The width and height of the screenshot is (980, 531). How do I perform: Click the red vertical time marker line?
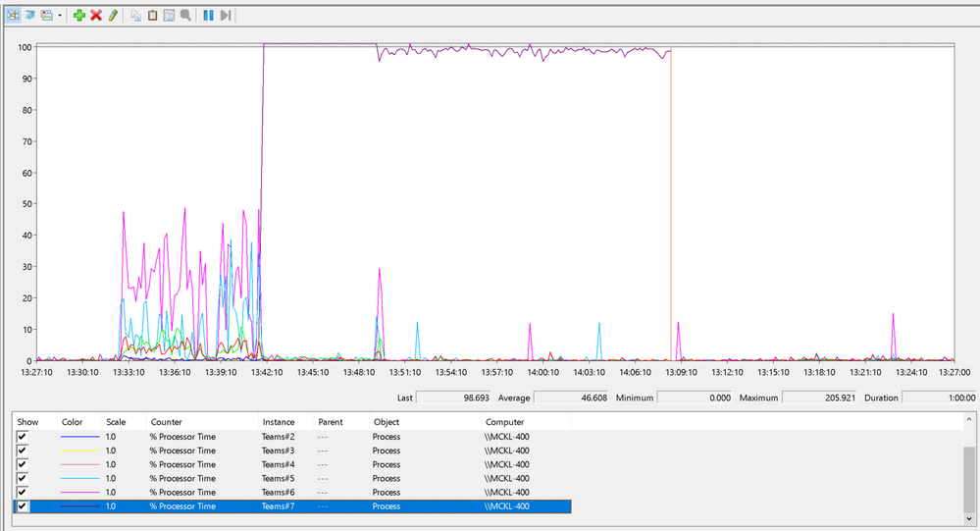click(671, 203)
